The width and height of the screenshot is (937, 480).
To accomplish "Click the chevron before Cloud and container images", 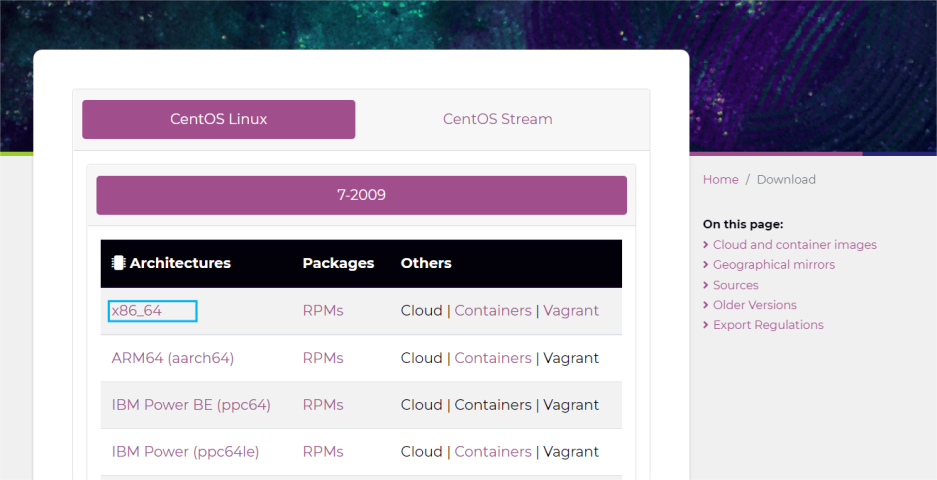I will [706, 245].
